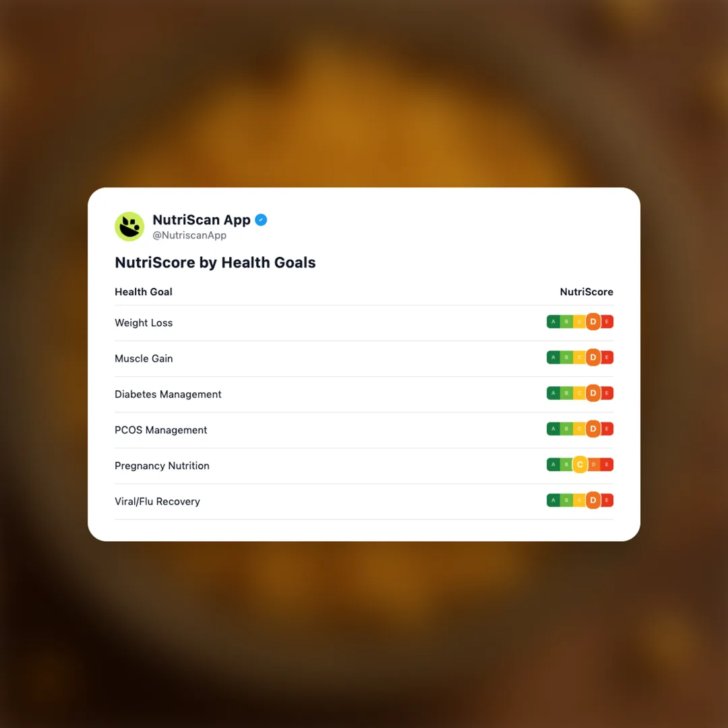Select the Weight Loss row label
The height and width of the screenshot is (728, 728).
tap(144, 323)
